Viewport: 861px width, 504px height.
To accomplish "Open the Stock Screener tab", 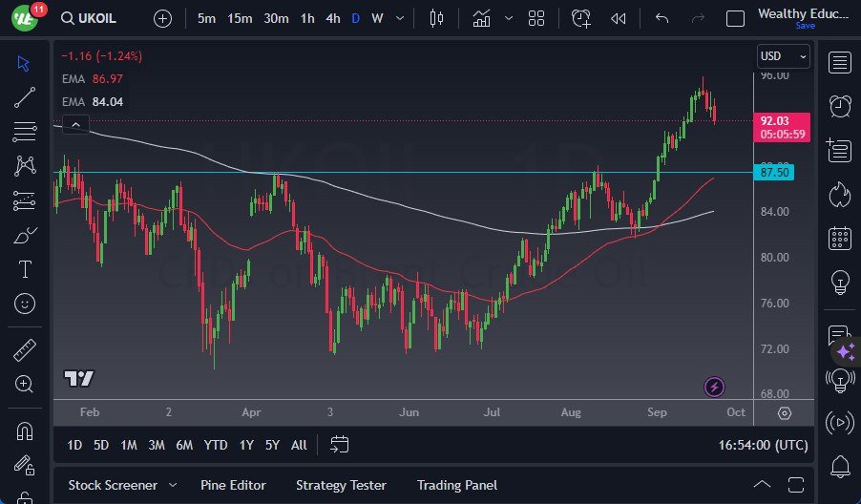I will pyautogui.click(x=113, y=485).
